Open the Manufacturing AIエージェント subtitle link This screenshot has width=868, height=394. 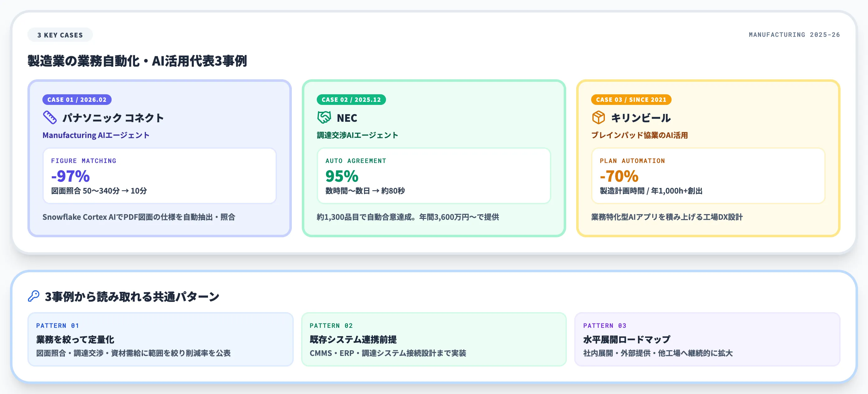click(96, 135)
